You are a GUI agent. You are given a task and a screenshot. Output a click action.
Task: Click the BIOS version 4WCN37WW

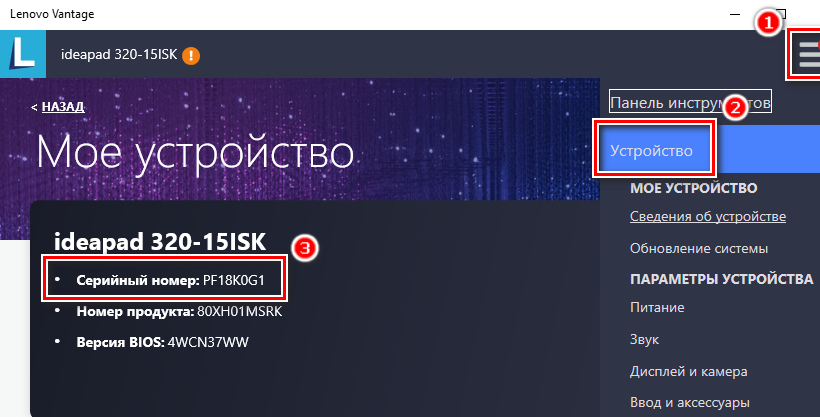[208, 342]
